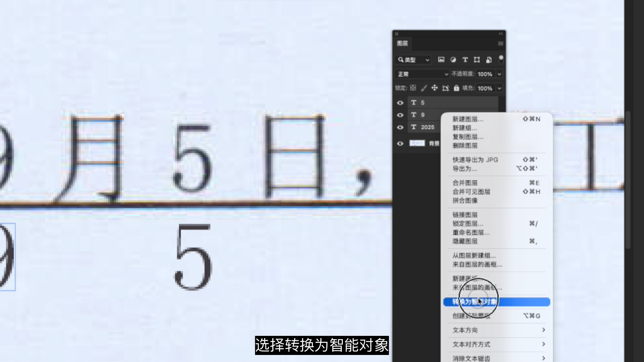Image resolution: width=644 pixels, height=362 pixels.
Task: Filter layers by adjustment layers icon
Action: (x=453, y=60)
